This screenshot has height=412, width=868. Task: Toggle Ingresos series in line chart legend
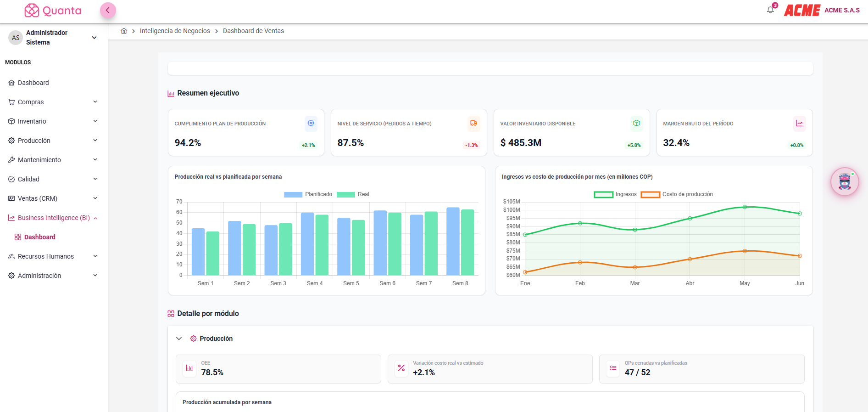[615, 194]
